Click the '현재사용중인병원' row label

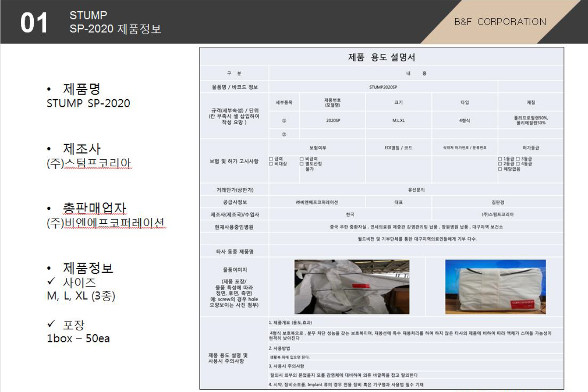[x=235, y=227]
